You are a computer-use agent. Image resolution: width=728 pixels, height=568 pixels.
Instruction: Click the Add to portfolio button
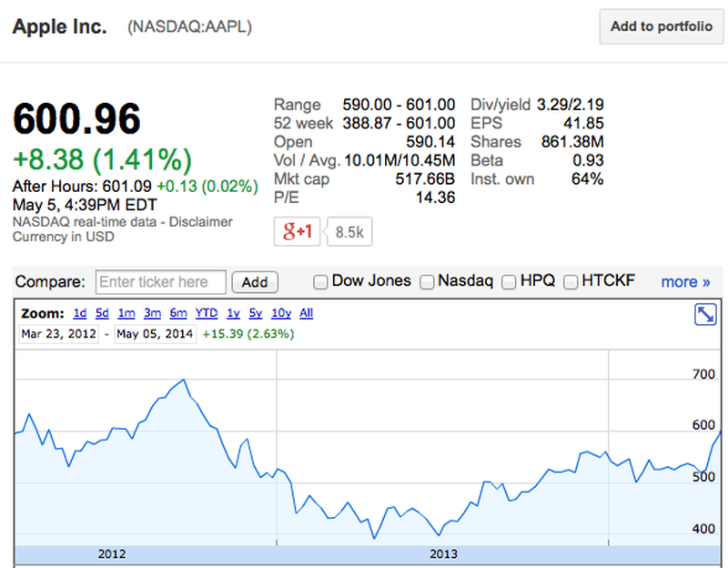click(661, 26)
